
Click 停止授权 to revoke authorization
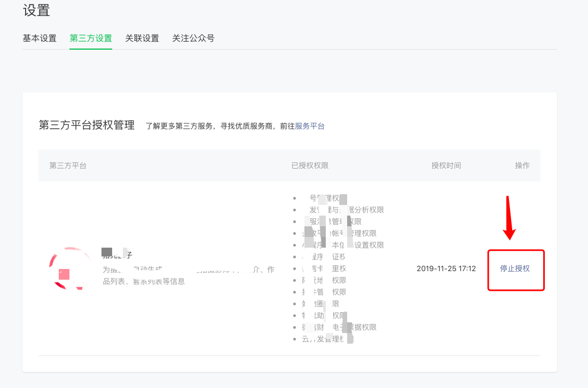(515, 268)
